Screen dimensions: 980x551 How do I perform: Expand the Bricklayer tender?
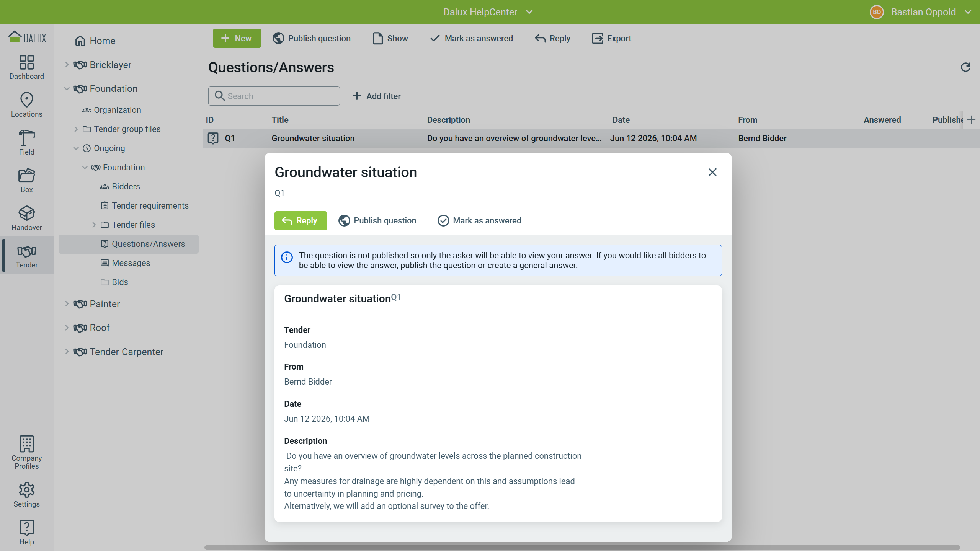(67, 65)
